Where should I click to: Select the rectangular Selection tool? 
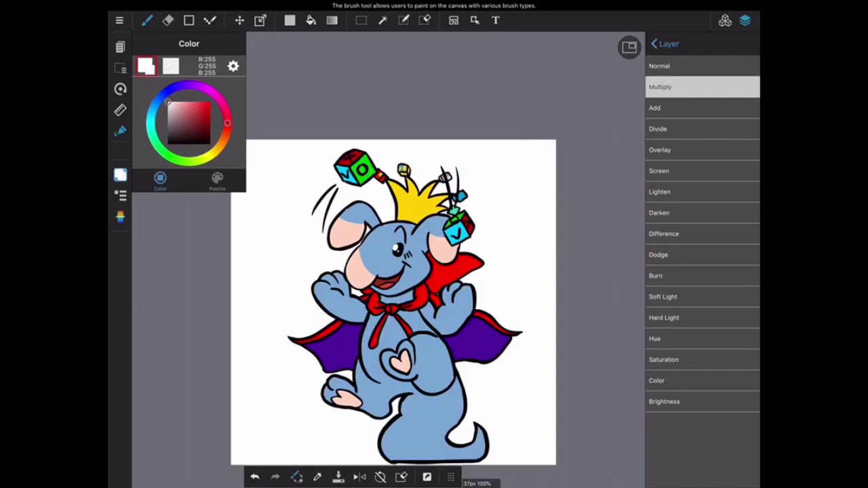(x=361, y=20)
